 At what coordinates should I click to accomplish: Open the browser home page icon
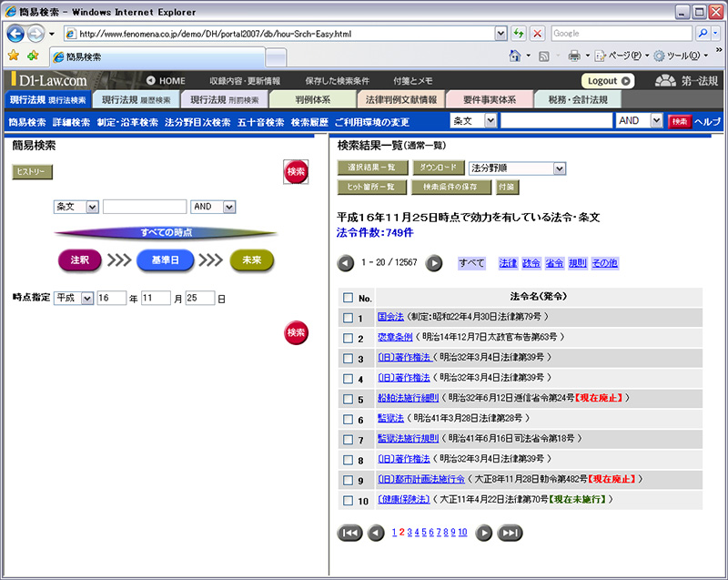[x=515, y=56]
